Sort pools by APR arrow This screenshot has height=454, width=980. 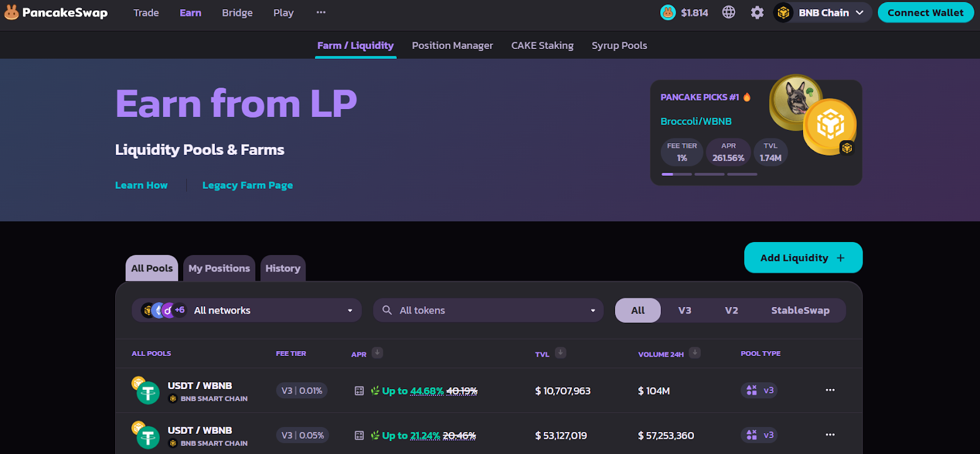point(377,352)
